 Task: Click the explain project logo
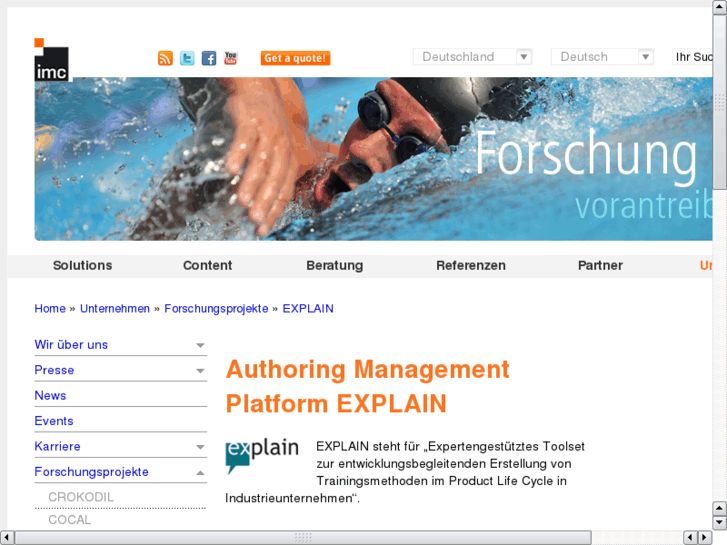coord(262,455)
